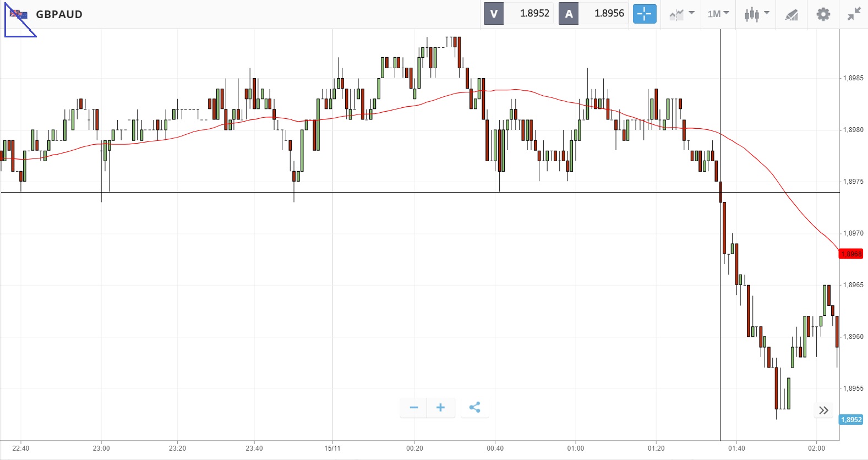Click the collapse chart arrows icon

coord(854,14)
